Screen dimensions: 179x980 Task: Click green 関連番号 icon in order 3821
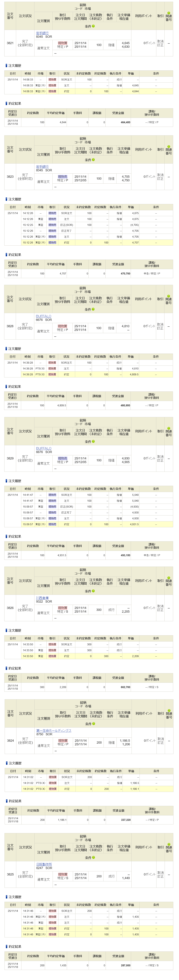169,13
